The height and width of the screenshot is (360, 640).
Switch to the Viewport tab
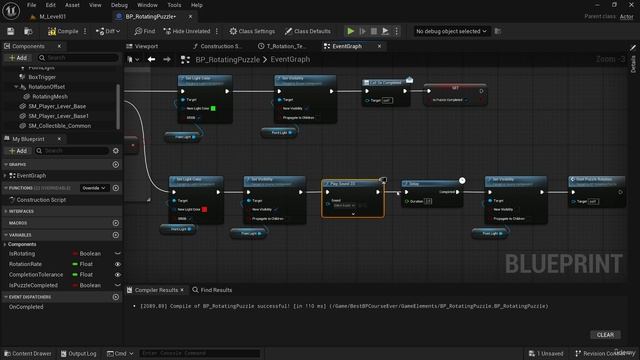142,46
